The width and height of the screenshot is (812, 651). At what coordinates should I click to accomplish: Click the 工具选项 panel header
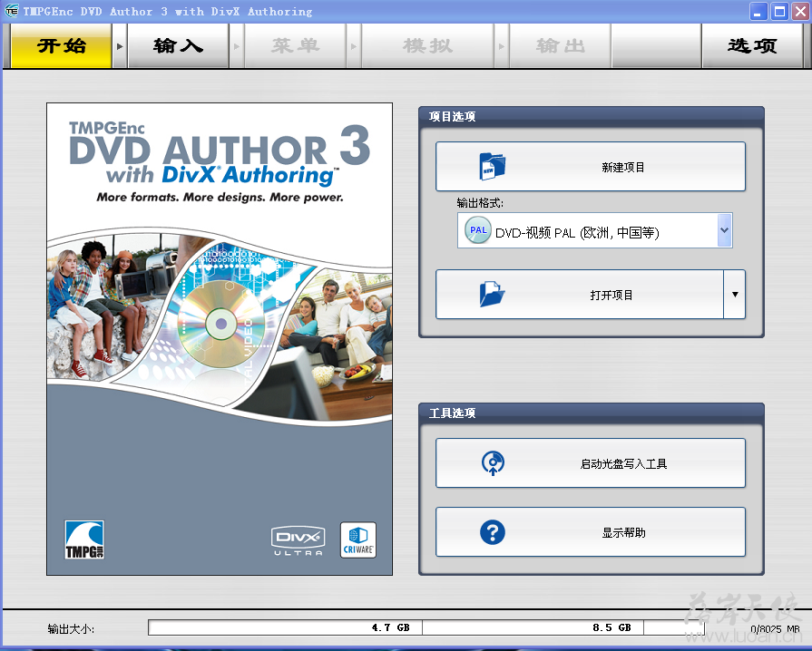pyautogui.click(x=591, y=413)
